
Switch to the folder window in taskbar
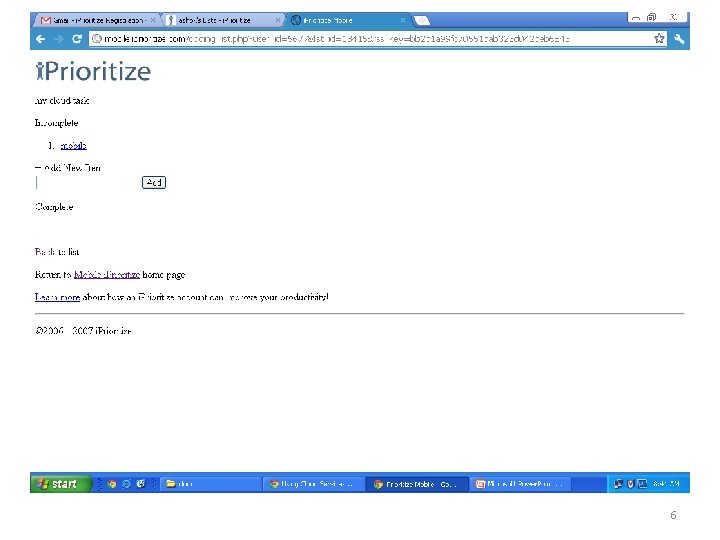(210, 484)
